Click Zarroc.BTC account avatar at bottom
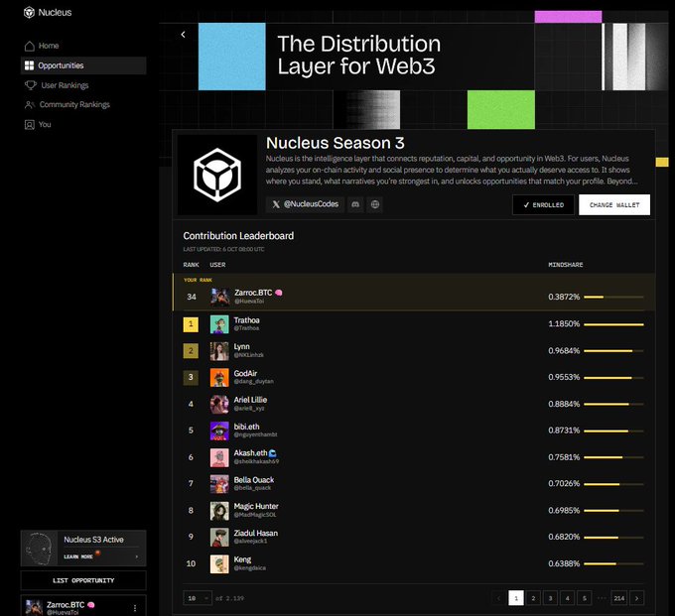 (x=34, y=607)
